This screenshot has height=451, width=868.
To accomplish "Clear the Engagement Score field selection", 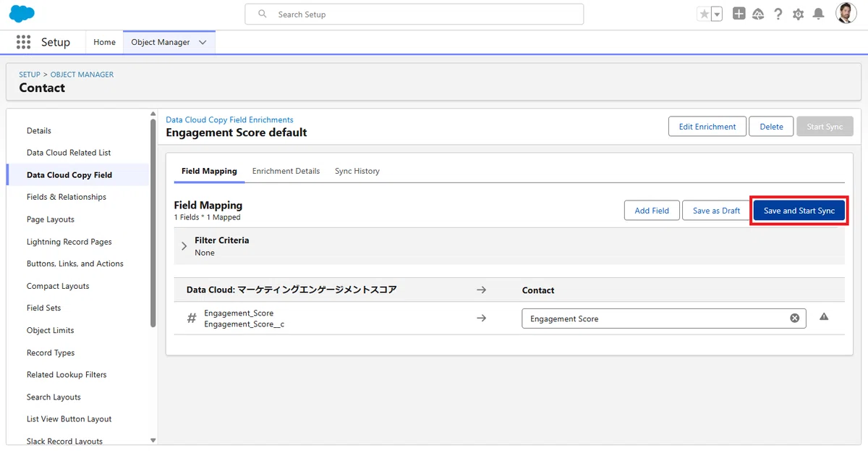I will [794, 319].
